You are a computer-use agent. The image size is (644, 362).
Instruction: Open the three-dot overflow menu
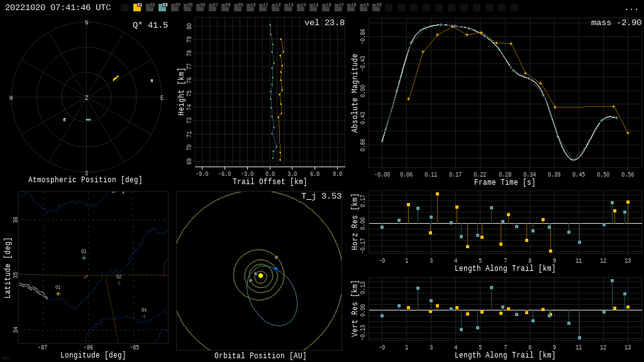point(631,8)
